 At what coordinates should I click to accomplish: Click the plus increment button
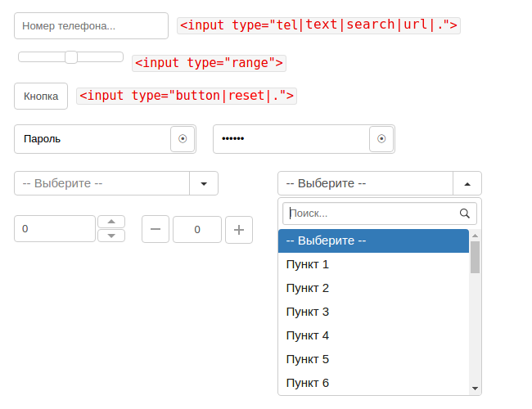239,230
